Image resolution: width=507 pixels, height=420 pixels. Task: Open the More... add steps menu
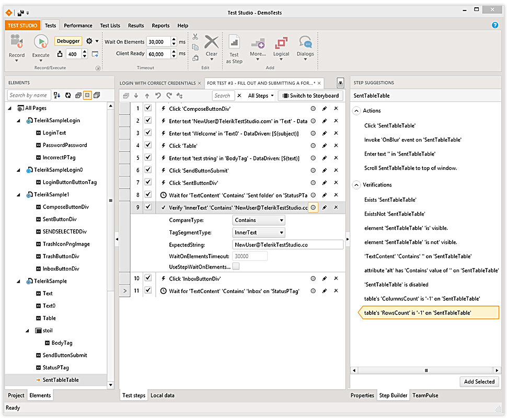258,42
